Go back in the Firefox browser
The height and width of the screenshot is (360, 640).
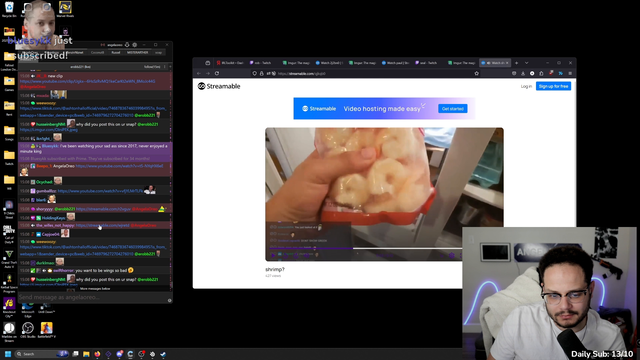point(199,73)
